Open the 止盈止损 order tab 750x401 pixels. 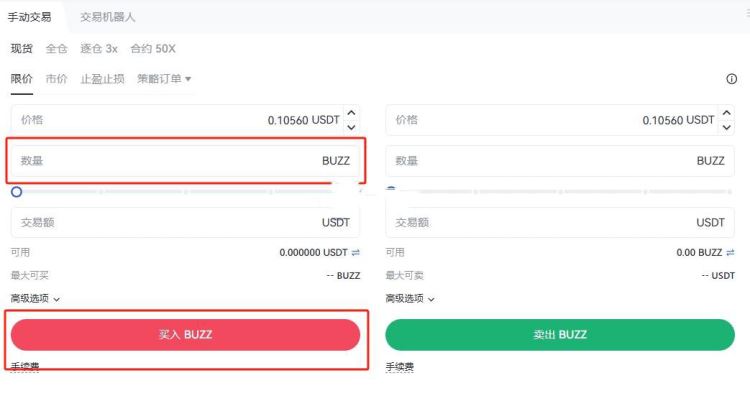tap(102, 79)
